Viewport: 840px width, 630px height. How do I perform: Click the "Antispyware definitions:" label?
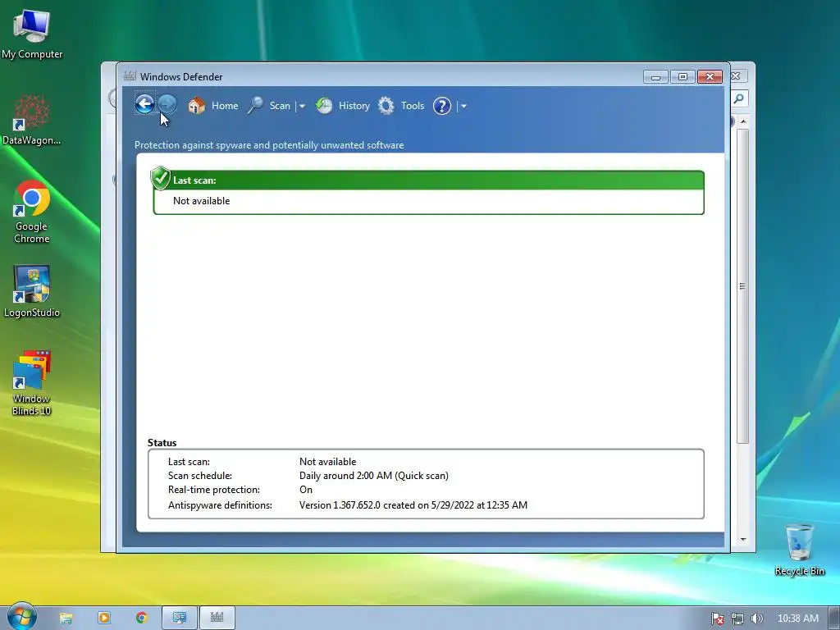pos(220,505)
